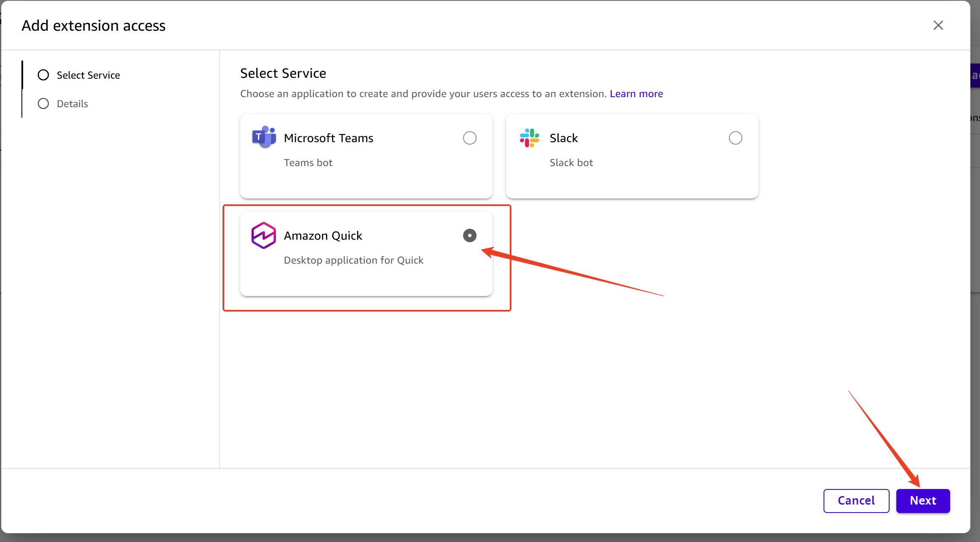This screenshot has width=980, height=542.
Task: Click the Slack bot description text
Action: coord(571,163)
